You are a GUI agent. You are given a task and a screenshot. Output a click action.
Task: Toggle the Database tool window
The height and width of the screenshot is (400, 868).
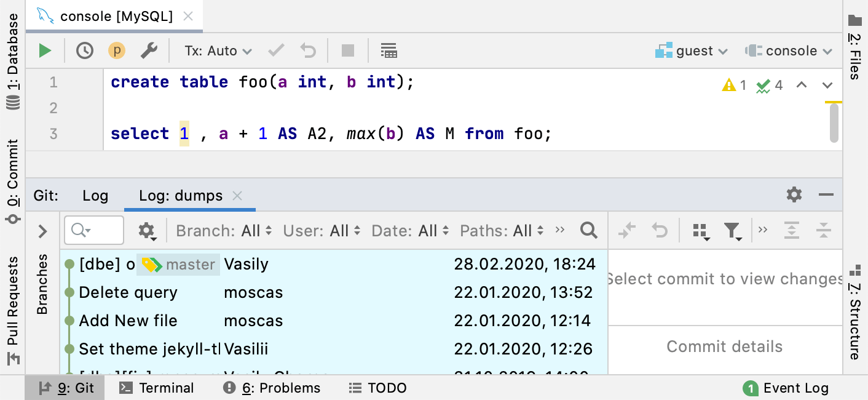click(x=12, y=49)
